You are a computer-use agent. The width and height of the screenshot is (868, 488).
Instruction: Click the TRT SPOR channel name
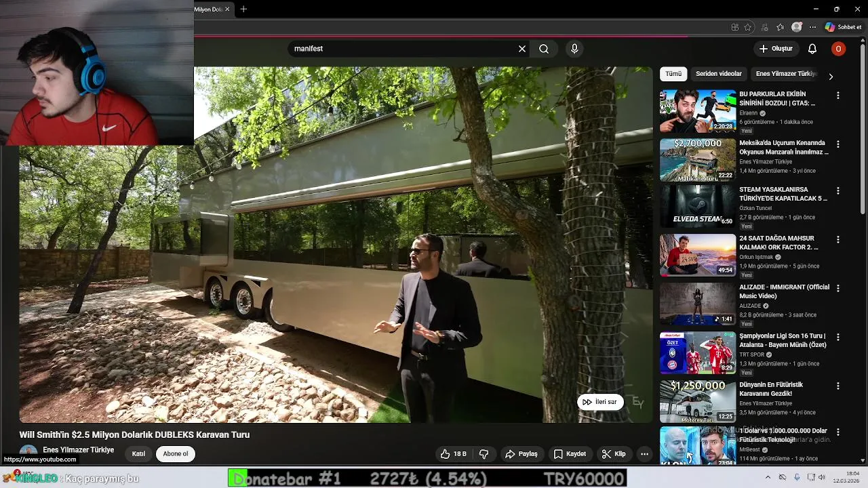pos(751,354)
